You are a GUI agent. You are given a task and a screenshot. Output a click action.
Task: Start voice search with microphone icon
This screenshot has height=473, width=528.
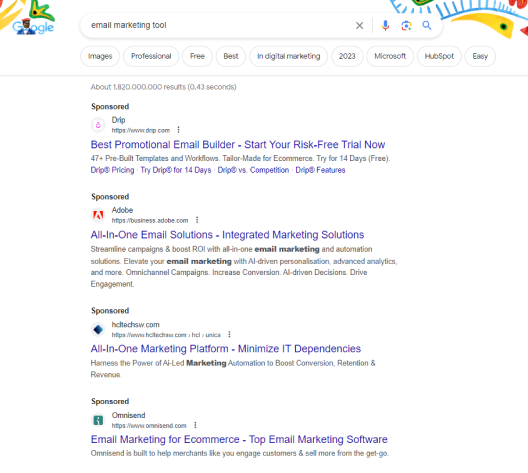tap(385, 26)
